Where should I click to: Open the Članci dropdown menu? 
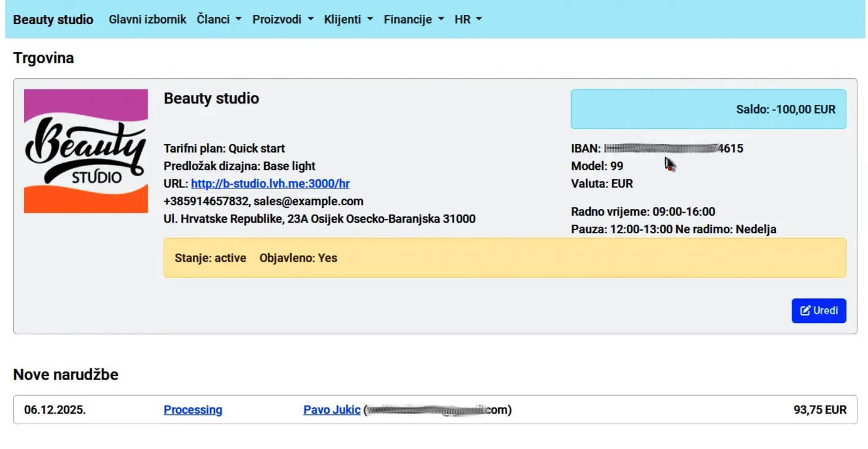click(x=219, y=19)
